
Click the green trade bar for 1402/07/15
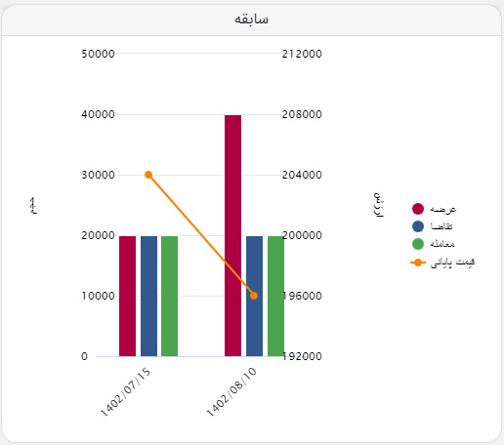169,296
